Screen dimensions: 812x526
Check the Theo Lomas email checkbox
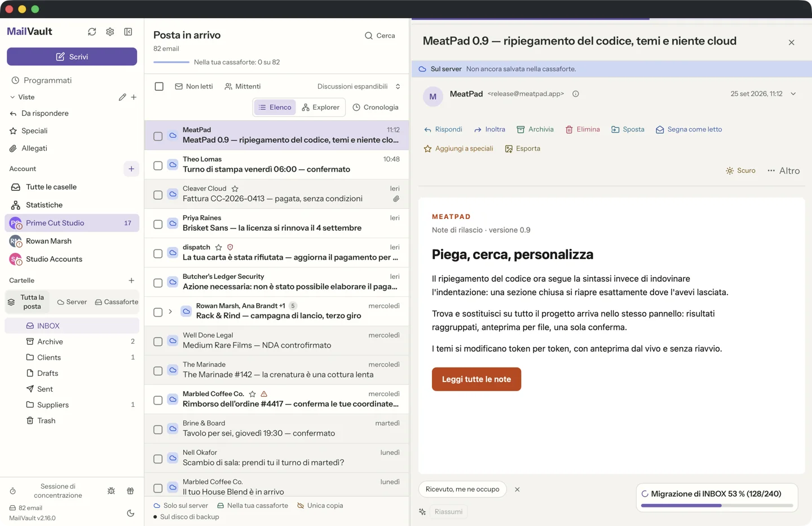click(x=158, y=165)
